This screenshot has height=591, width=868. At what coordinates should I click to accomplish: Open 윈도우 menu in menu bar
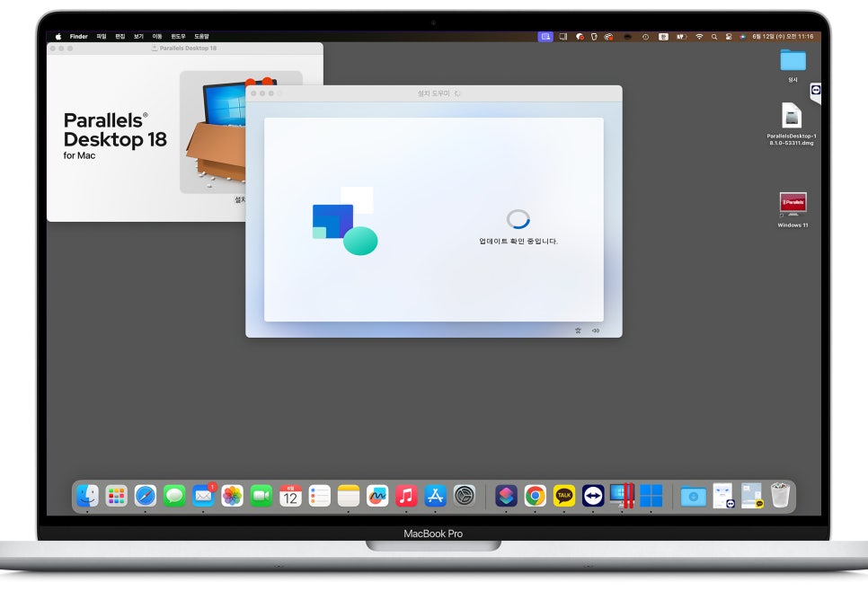[178, 37]
